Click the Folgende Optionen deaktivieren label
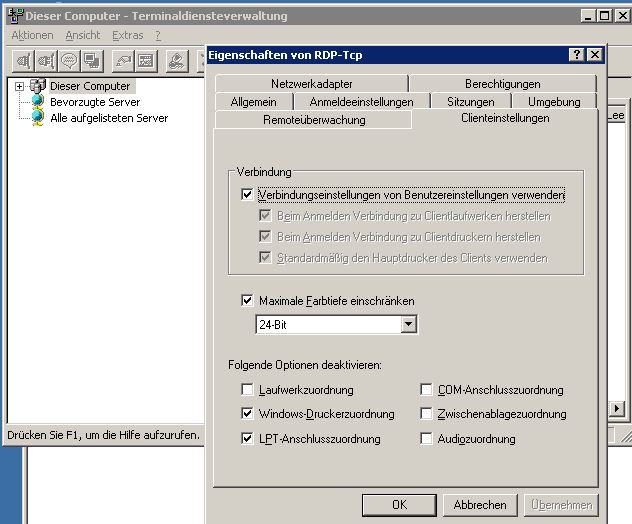This screenshot has width=632, height=524. [305, 365]
